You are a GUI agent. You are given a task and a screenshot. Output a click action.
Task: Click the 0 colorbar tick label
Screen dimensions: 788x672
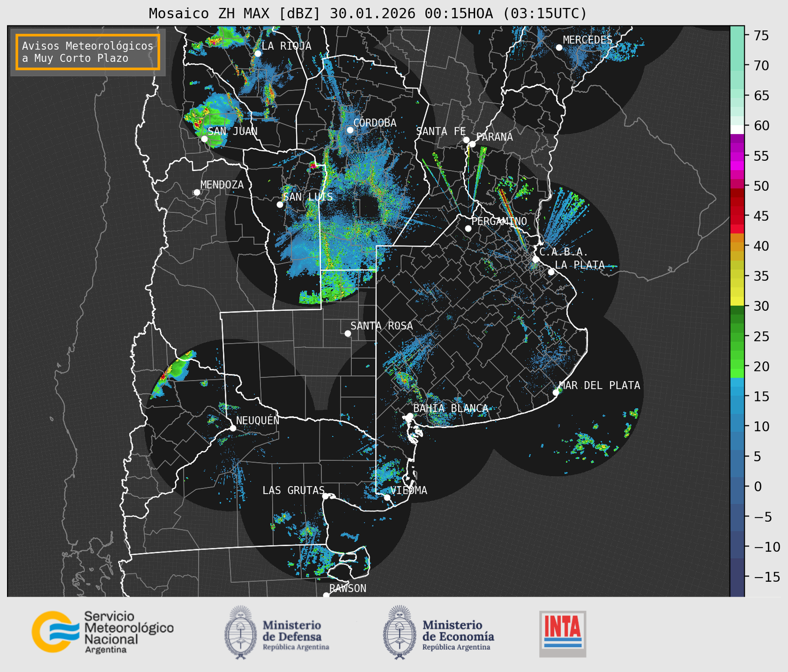tap(757, 486)
